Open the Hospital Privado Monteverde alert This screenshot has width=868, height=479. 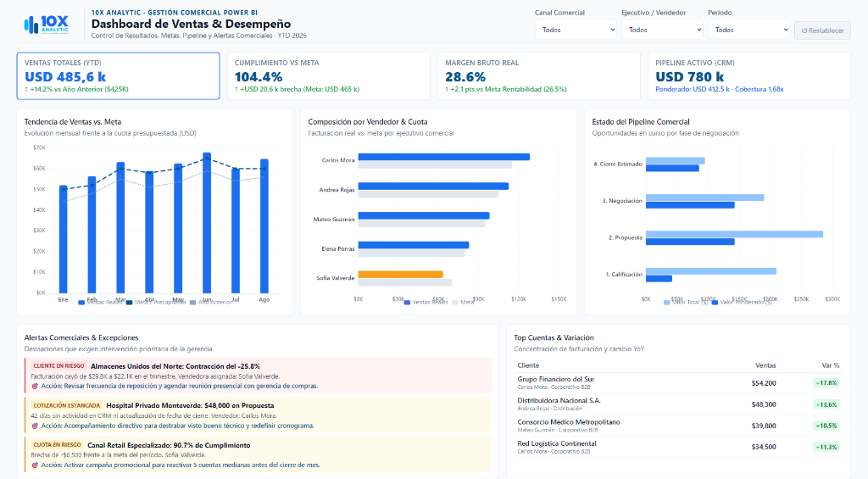pos(258,415)
